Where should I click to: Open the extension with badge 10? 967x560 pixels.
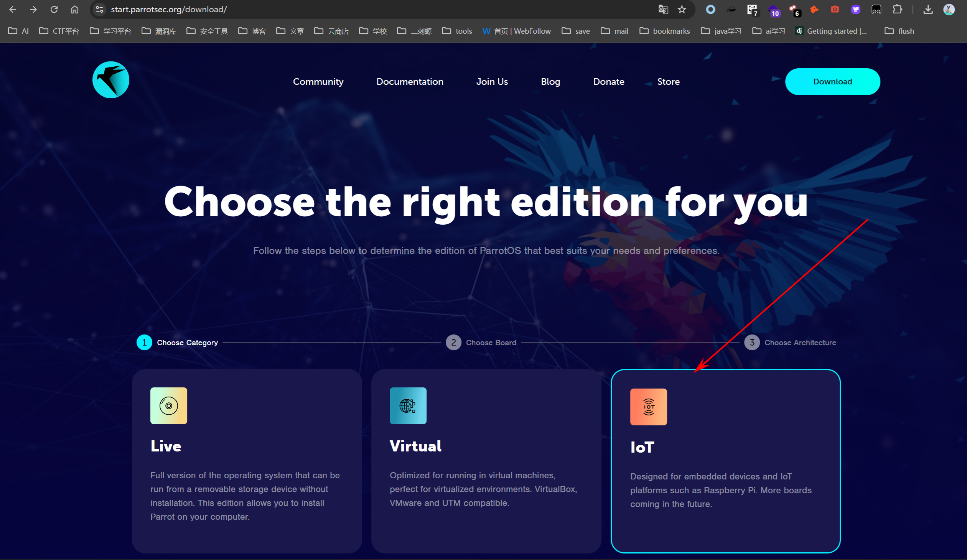(774, 10)
